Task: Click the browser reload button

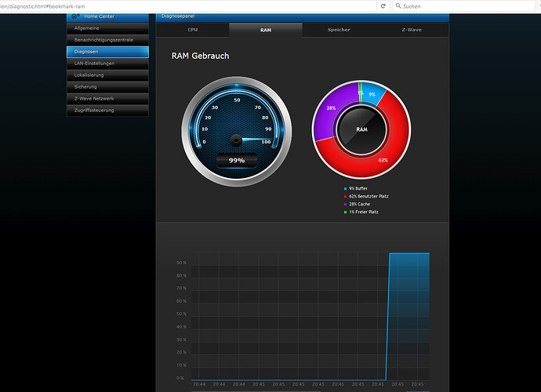Action: click(x=383, y=5)
